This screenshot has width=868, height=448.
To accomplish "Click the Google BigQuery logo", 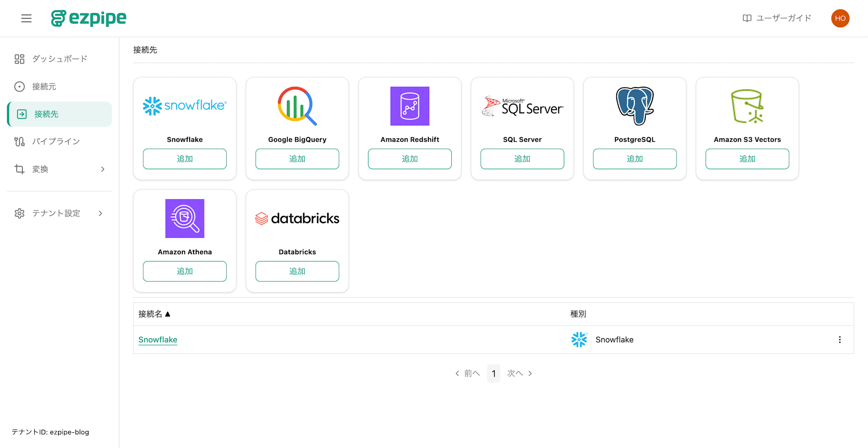I will coord(297,106).
